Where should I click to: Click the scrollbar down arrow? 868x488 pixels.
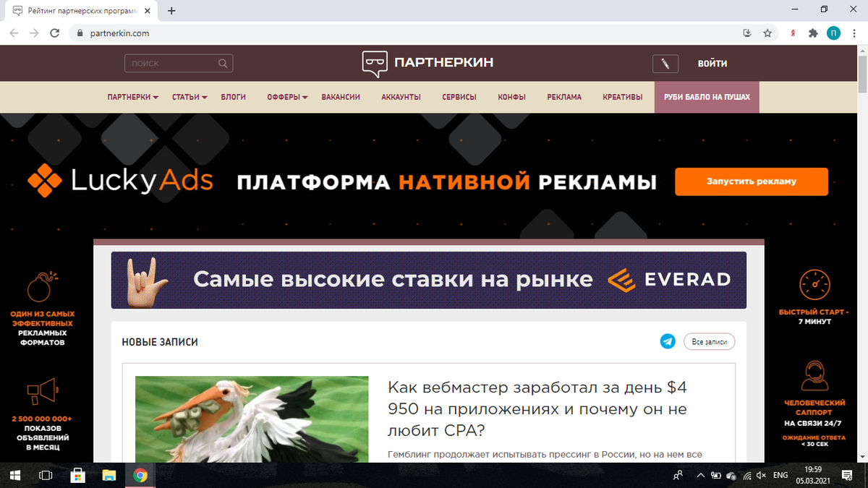(861, 456)
